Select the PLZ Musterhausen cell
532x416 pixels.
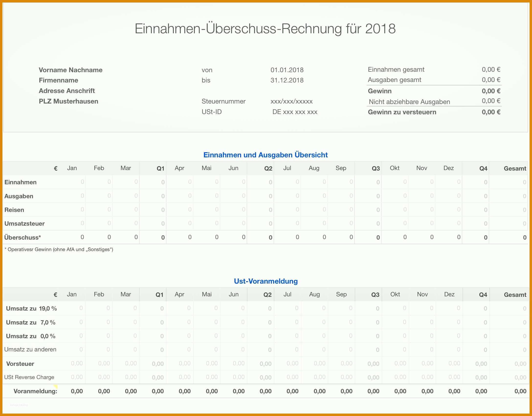(x=68, y=101)
